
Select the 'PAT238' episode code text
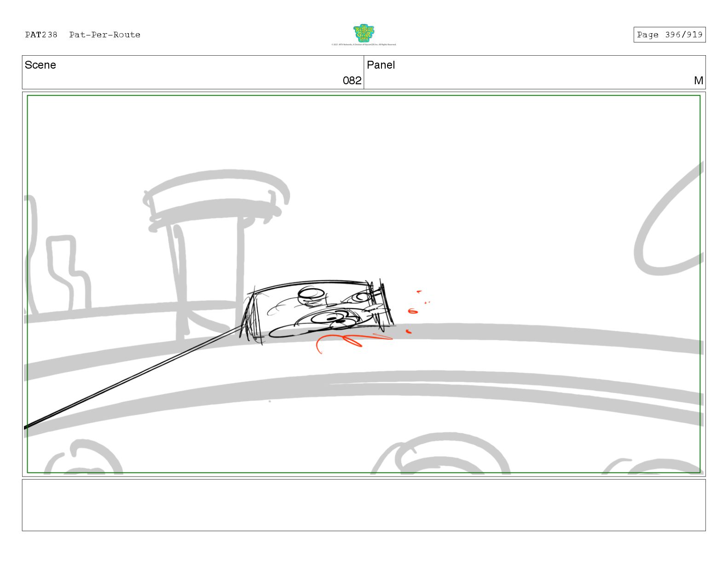point(41,35)
